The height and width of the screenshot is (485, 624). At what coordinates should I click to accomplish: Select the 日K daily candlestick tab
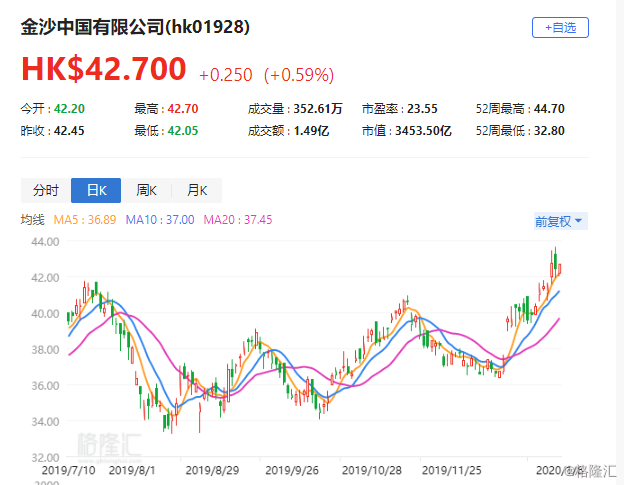96,190
